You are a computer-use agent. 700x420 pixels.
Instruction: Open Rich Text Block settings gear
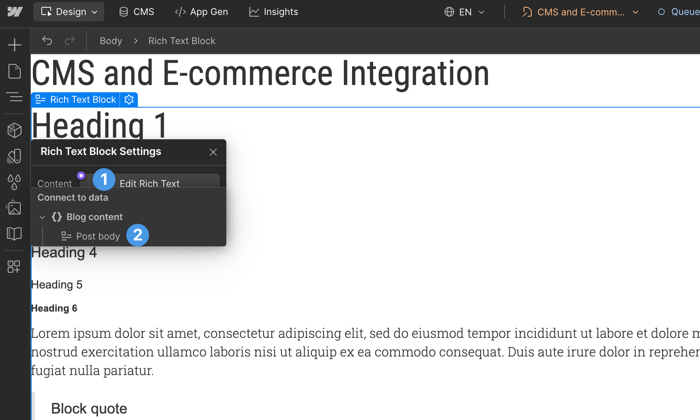(x=129, y=100)
